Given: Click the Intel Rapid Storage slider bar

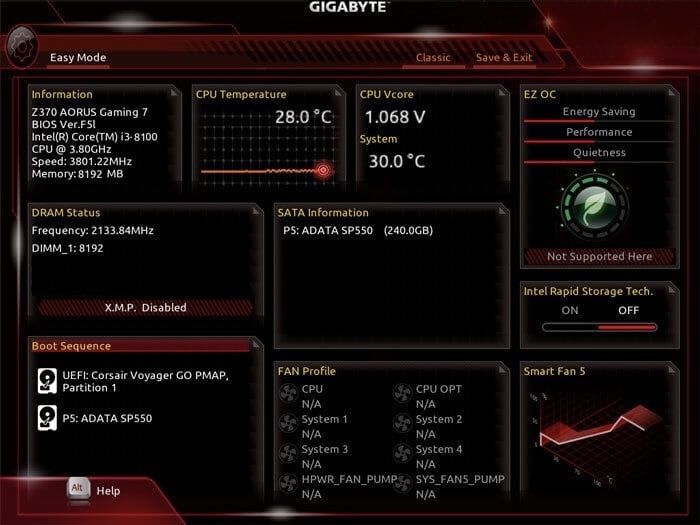Looking at the screenshot, I should [600, 327].
